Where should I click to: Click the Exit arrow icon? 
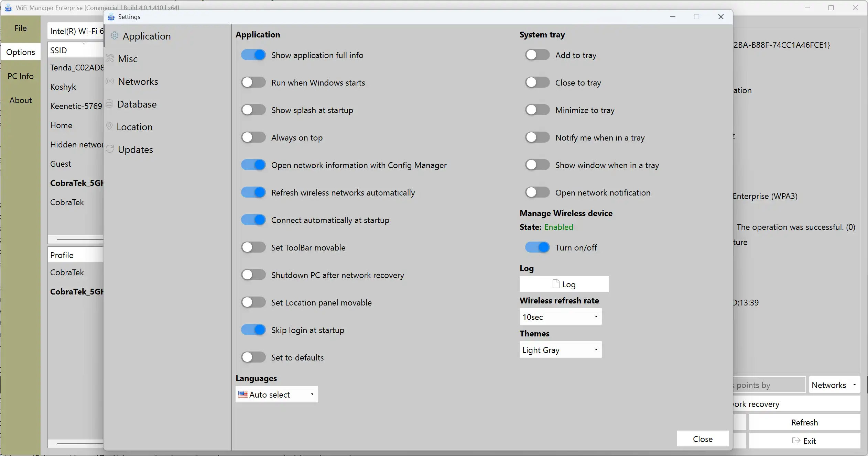(x=796, y=441)
